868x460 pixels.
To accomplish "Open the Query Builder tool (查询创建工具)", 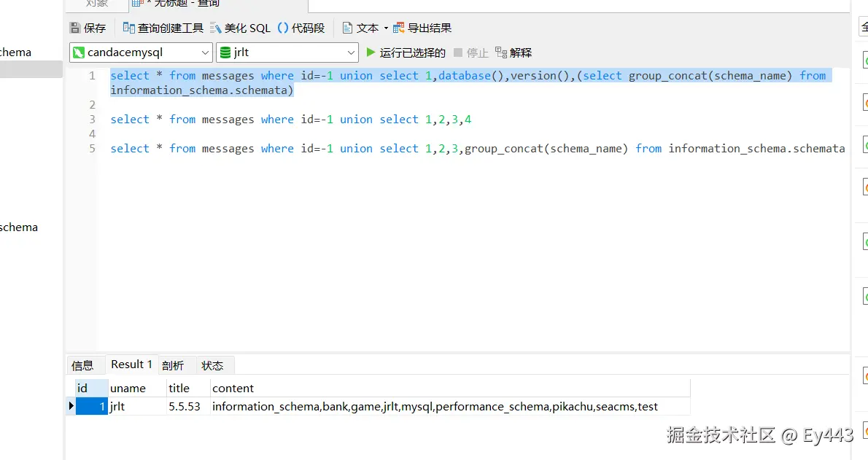I will 163,28.
